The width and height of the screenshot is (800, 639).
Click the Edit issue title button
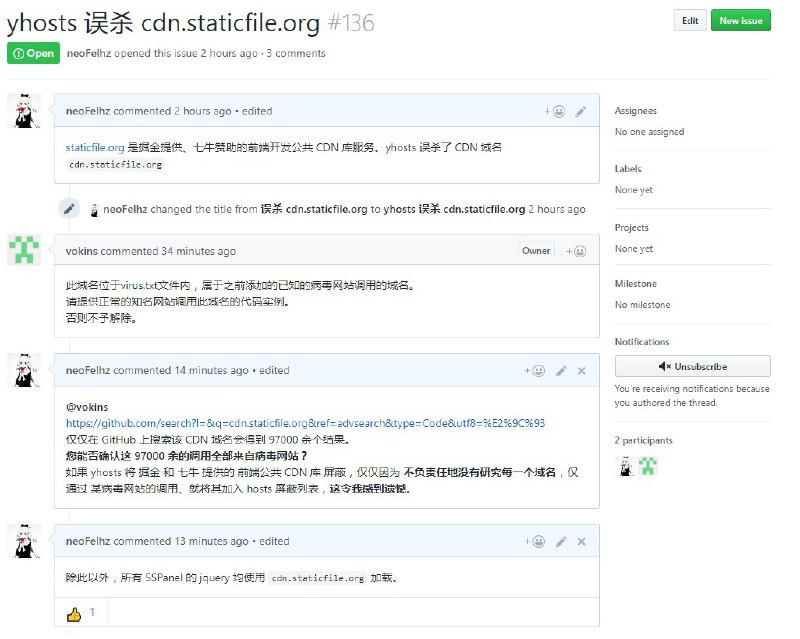click(x=690, y=20)
